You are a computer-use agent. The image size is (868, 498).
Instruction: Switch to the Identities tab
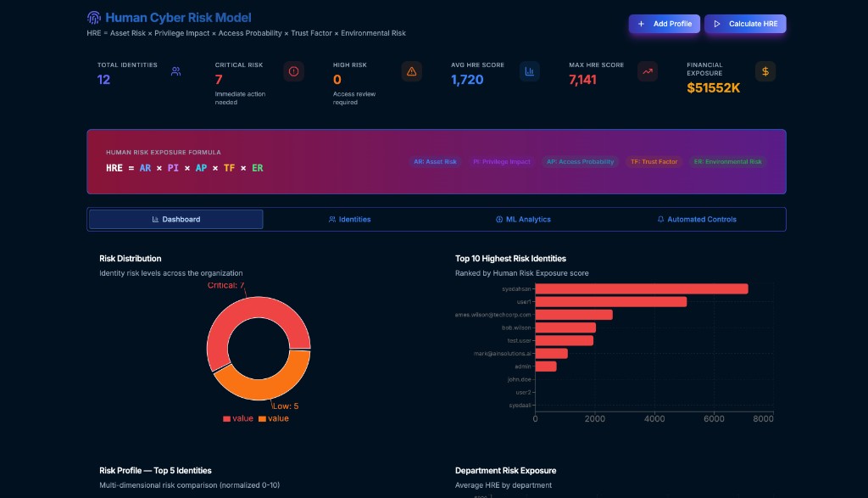(x=350, y=220)
